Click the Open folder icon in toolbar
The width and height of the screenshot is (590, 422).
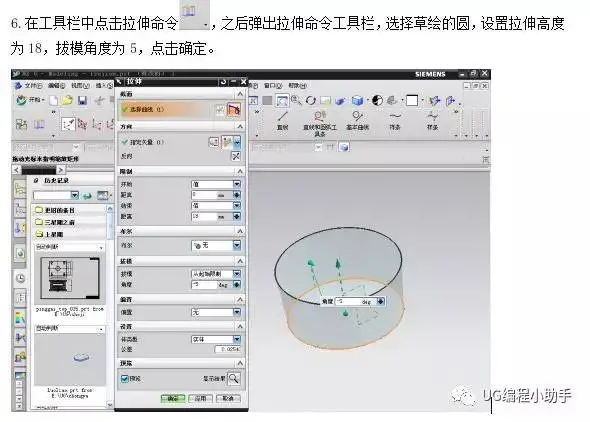[68, 100]
